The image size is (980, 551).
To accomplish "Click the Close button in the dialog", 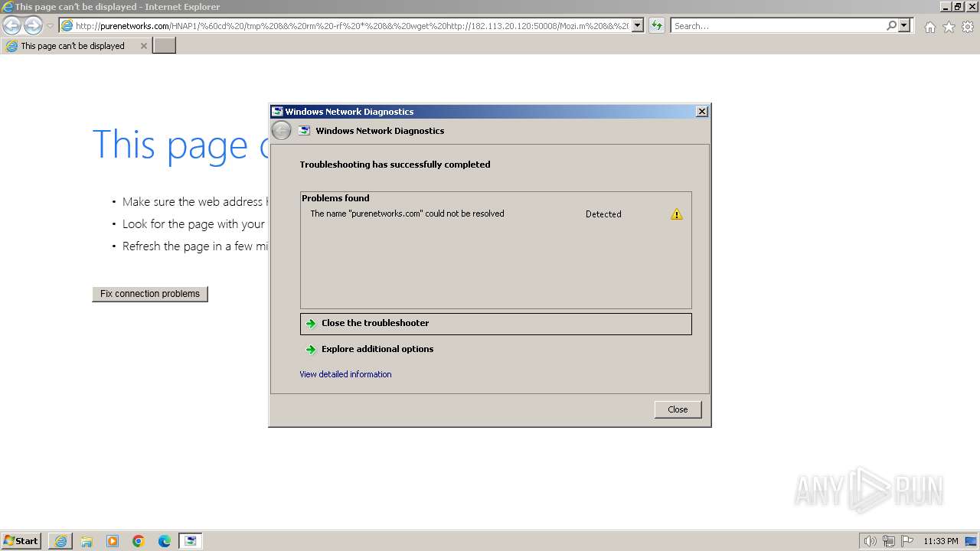I will pyautogui.click(x=678, y=409).
